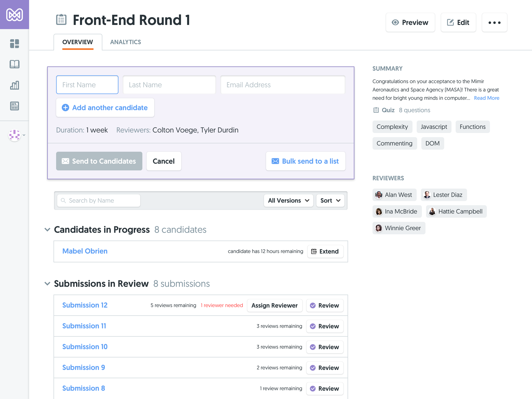Collapse the Candidates in Progress section

click(47, 230)
